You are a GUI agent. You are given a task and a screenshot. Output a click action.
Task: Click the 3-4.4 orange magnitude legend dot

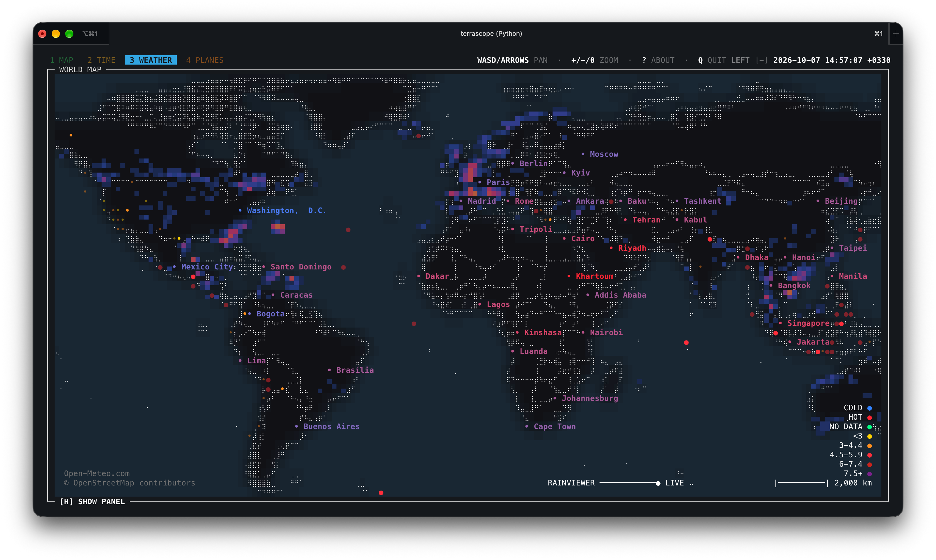pyautogui.click(x=870, y=446)
